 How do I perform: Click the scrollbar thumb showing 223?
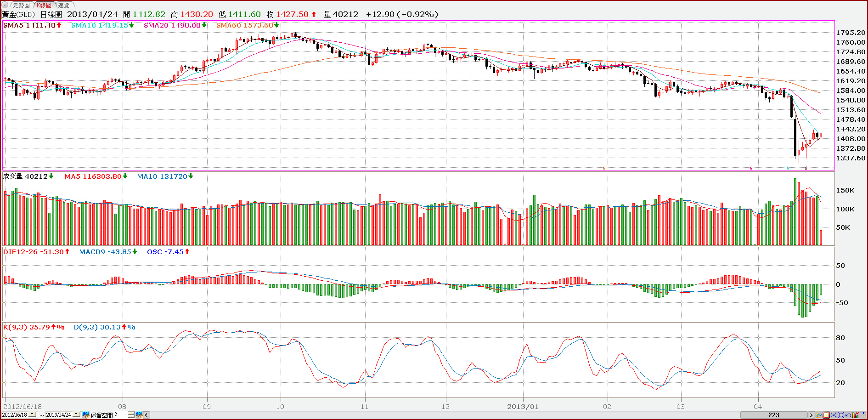[x=774, y=415]
